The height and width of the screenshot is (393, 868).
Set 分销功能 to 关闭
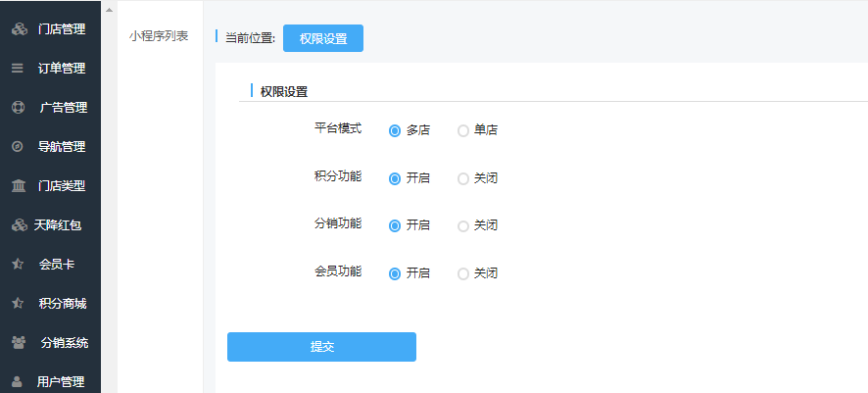point(463,225)
